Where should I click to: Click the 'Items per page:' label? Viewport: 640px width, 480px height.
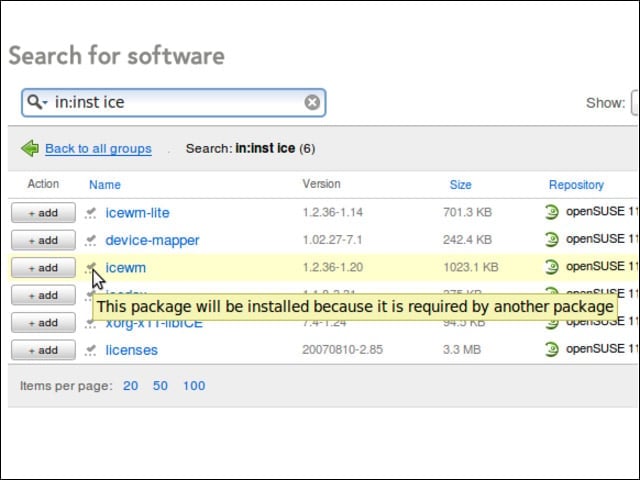tap(66, 386)
